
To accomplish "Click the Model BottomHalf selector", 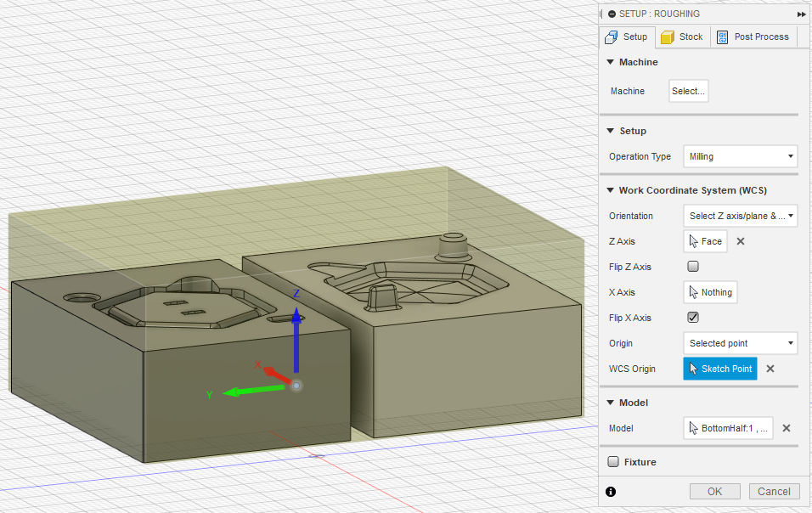I will [x=728, y=428].
